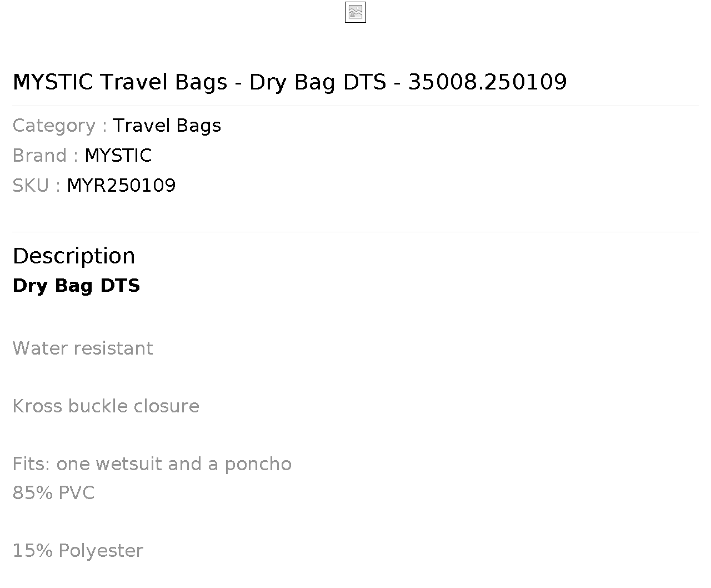This screenshot has width=711, height=588.
Task: Click the 15% Polyester material line
Action: click(78, 551)
